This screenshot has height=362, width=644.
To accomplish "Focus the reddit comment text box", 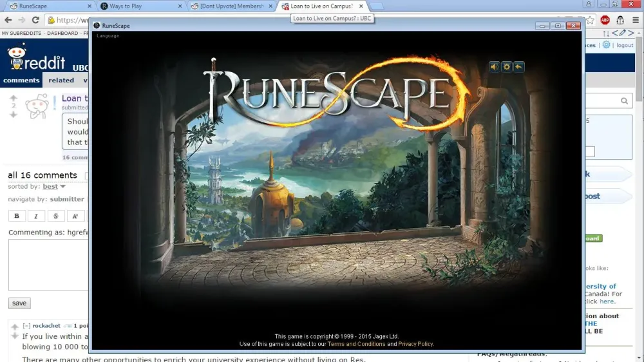I will (x=48, y=265).
